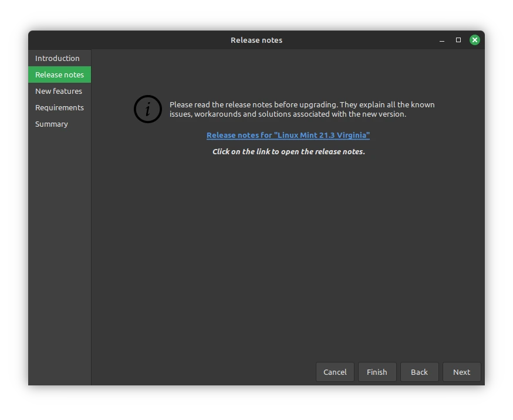Image resolution: width=513 pixels, height=420 pixels.
Task: Click the Release notes window title text
Action: pyautogui.click(x=256, y=40)
